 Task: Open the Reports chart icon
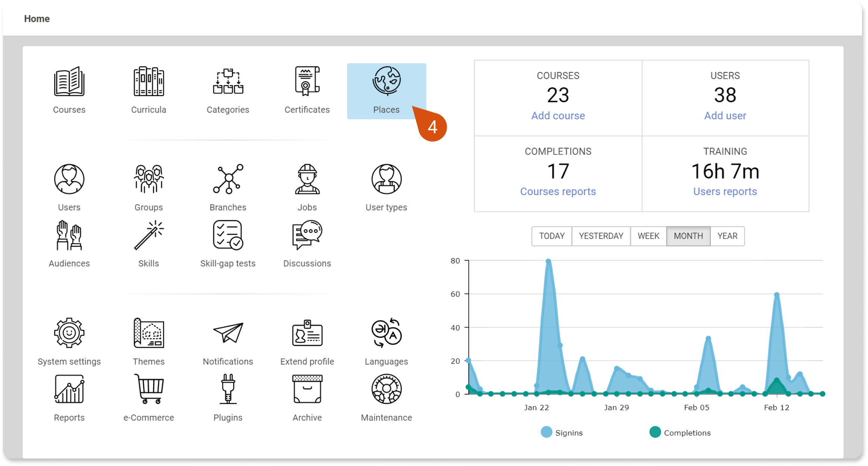[x=69, y=389]
